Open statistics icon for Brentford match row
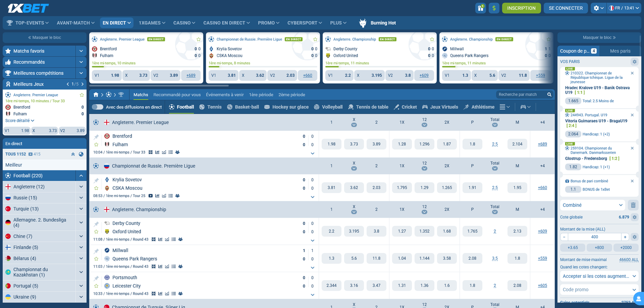This screenshot has height=308, width=644. click(x=157, y=152)
